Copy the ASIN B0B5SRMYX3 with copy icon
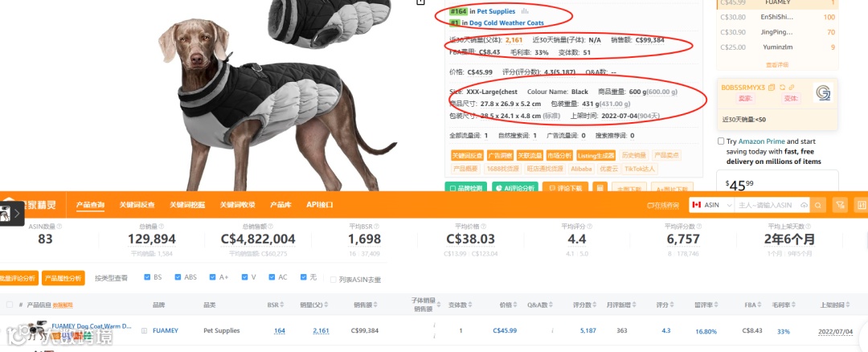 point(772,88)
